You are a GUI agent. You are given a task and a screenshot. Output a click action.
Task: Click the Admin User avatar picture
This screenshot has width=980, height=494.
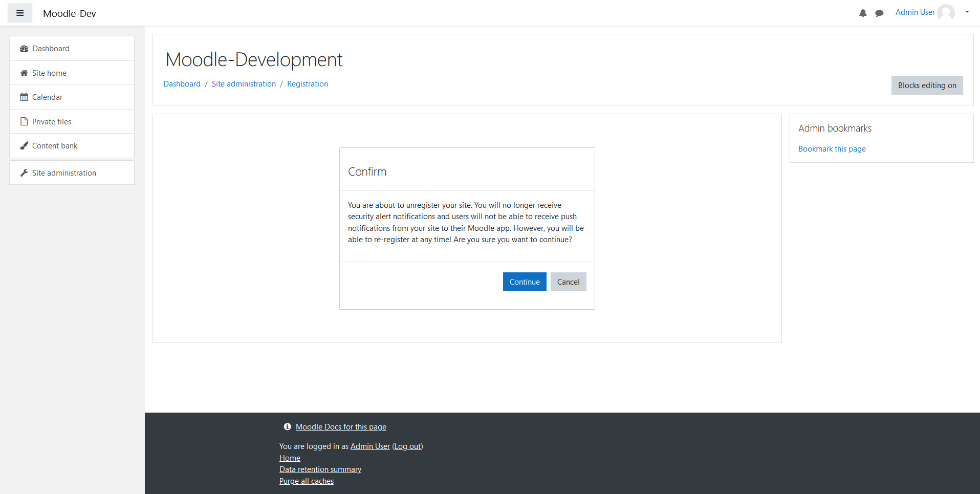click(x=946, y=12)
